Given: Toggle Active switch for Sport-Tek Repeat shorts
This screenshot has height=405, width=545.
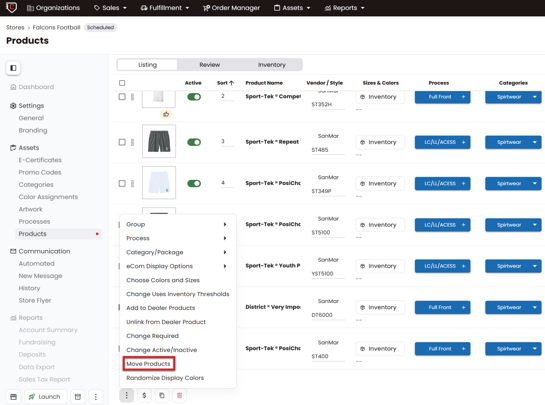Looking at the screenshot, I should tap(194, 142).
